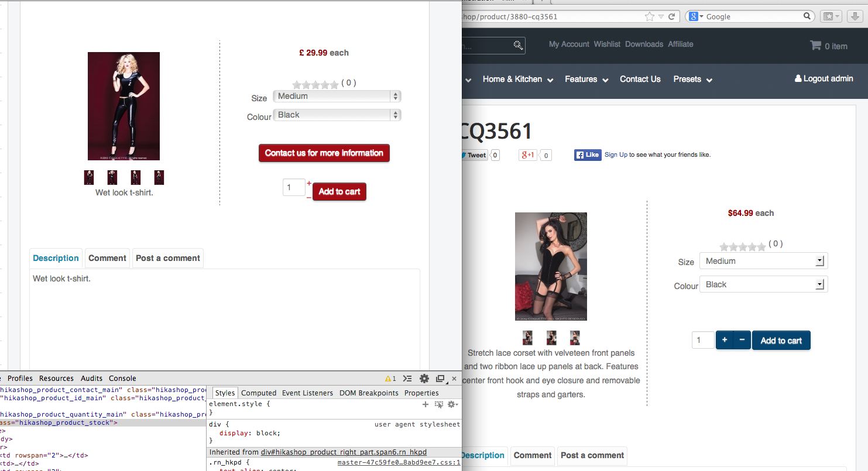The image size is (868, 471).
Task: Open the Downloads link
Action: 644,44
